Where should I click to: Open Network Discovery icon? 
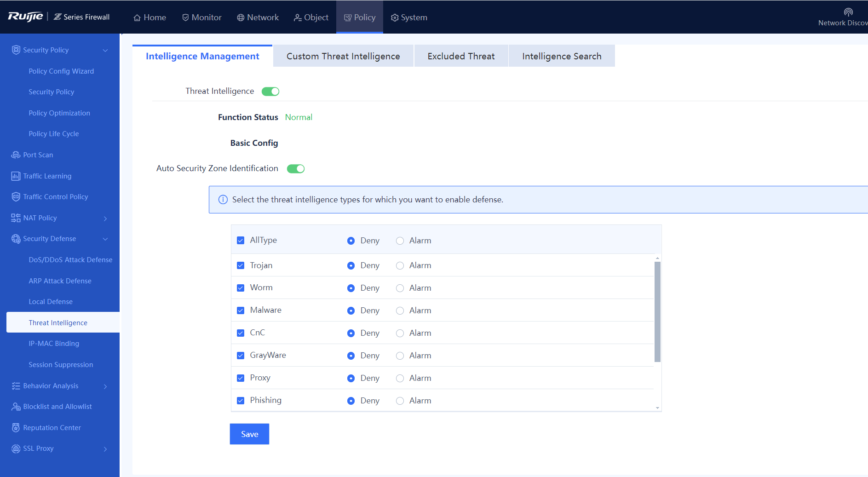[x=848, y=12]
